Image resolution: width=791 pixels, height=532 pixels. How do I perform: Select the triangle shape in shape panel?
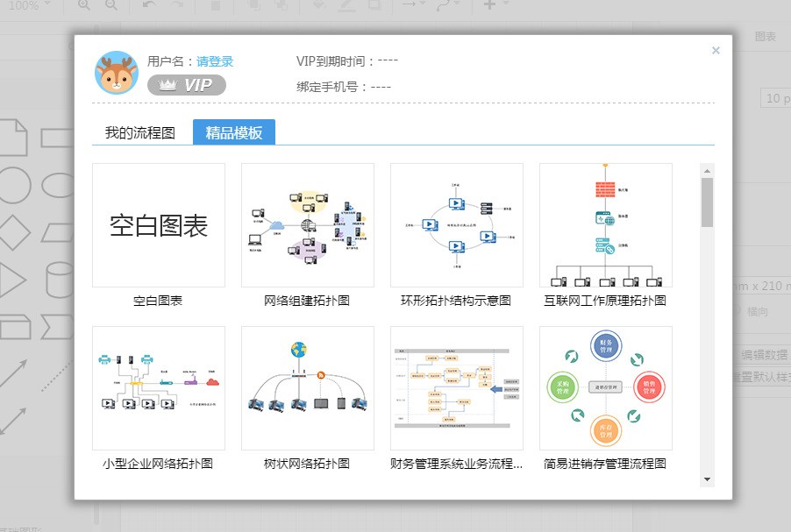pos(12,280)
